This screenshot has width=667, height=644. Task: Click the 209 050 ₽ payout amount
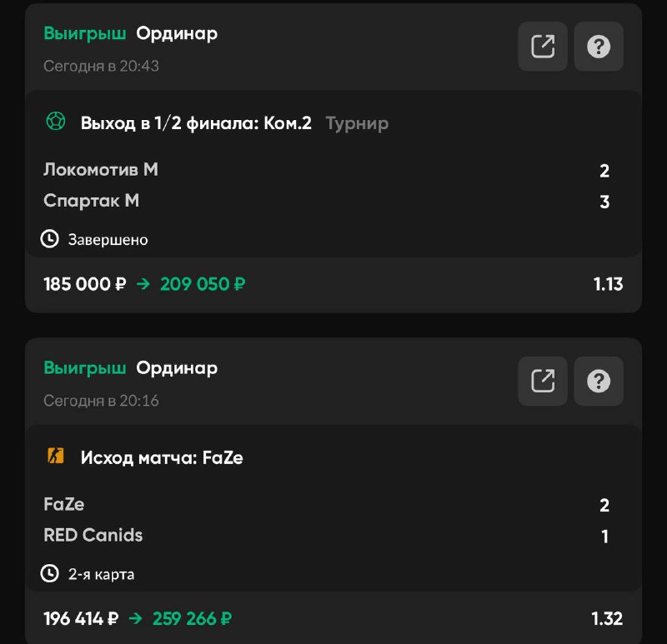point(203,284)
